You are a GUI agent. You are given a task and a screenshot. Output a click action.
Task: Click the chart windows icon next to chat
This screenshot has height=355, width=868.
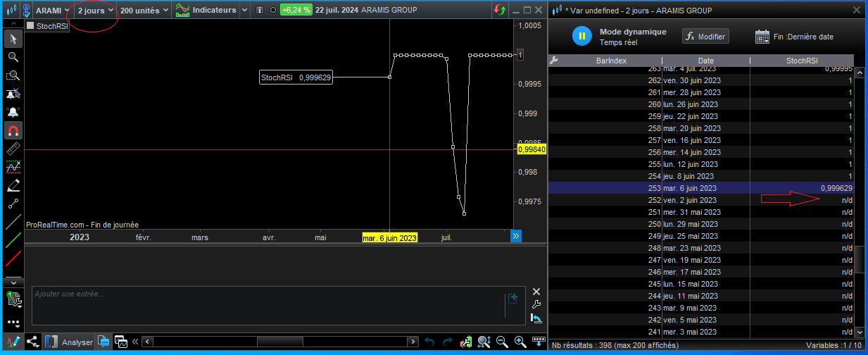pyautogui.click(x=120, y=342)
